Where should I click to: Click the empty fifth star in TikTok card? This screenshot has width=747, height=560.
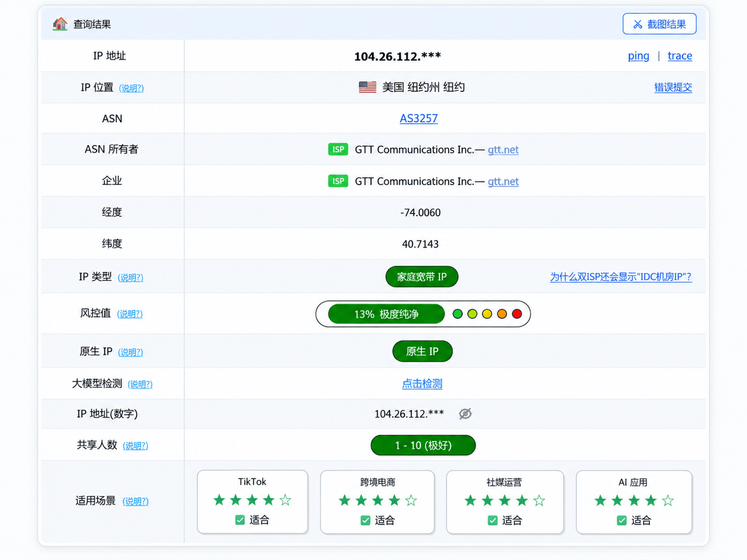pyautogui.click(x=285, y=500)
